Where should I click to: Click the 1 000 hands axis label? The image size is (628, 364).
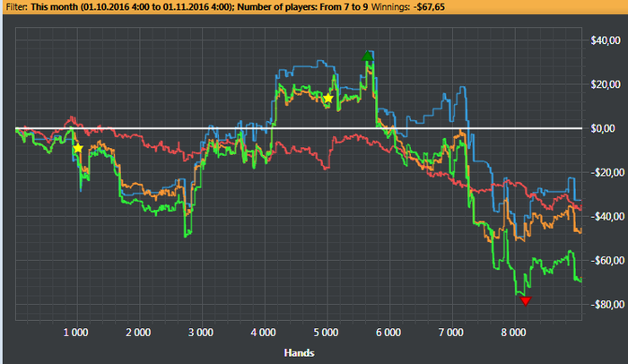pyautogui.click(x=75, y=333)
